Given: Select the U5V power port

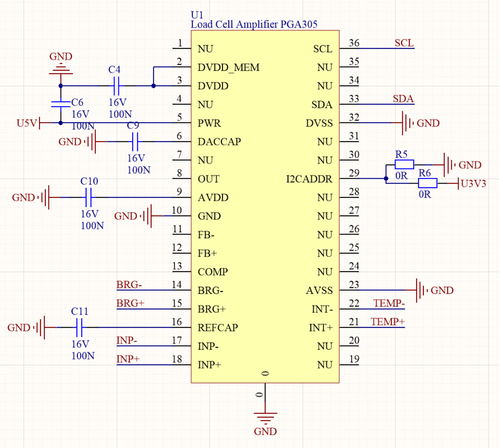Looking at the screenshot, I should pyautogui.click(x=33, y=123).
